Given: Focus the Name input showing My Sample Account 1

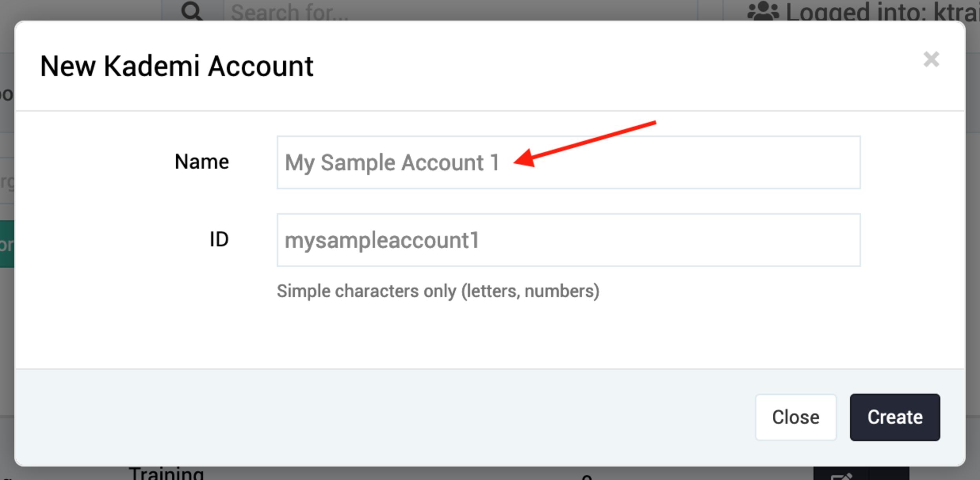Looking at the screenshot, I should click(568, 162).
